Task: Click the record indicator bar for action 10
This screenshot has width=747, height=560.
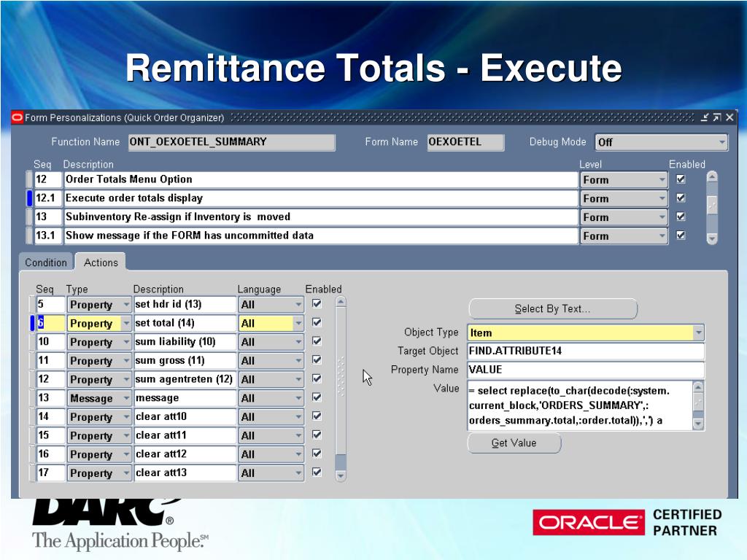Action: 32,342
